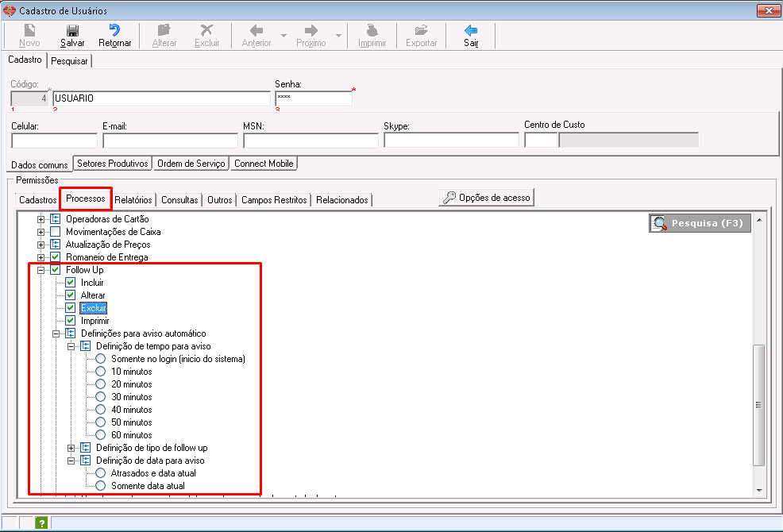This screenshot has height=532, width=783.
Task: Switch to the Consultas permissions tab
Action: [x=179, y=200]
